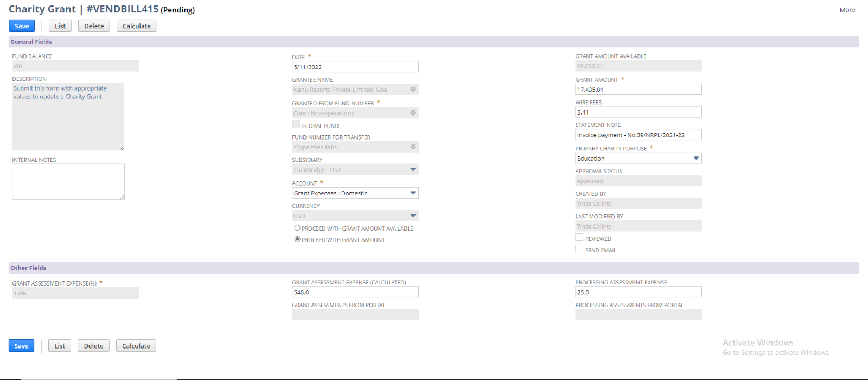Open the Primary Charity Purpose dropdown
The image size is (868, 380).
pyautogui.click(x=696, y=159)
